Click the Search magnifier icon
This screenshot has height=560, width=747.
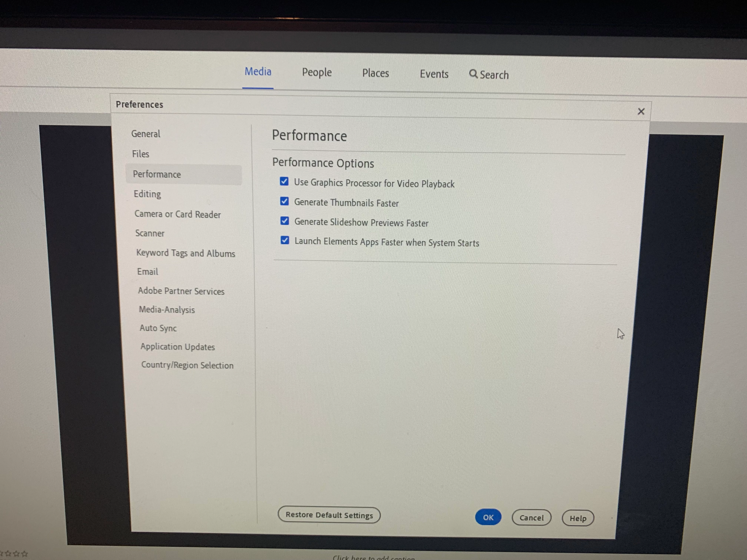coord(473,74)
